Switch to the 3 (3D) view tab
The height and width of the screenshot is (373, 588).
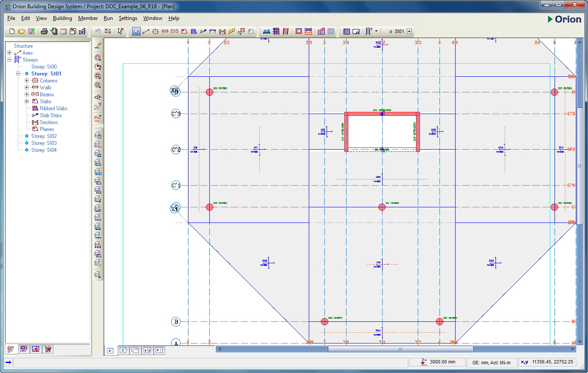[x=123, y=350]
